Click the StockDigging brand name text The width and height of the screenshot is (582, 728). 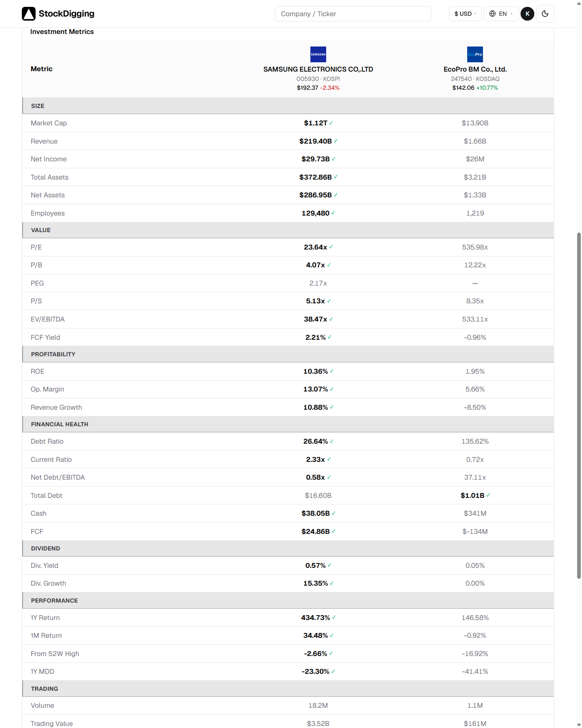67,14
